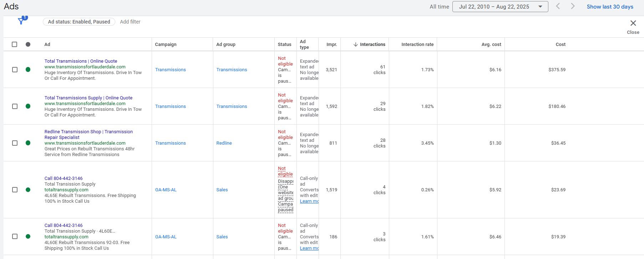Sort by the Campaign column header
This screenshot has width=644, height=259.
point(166,45)
